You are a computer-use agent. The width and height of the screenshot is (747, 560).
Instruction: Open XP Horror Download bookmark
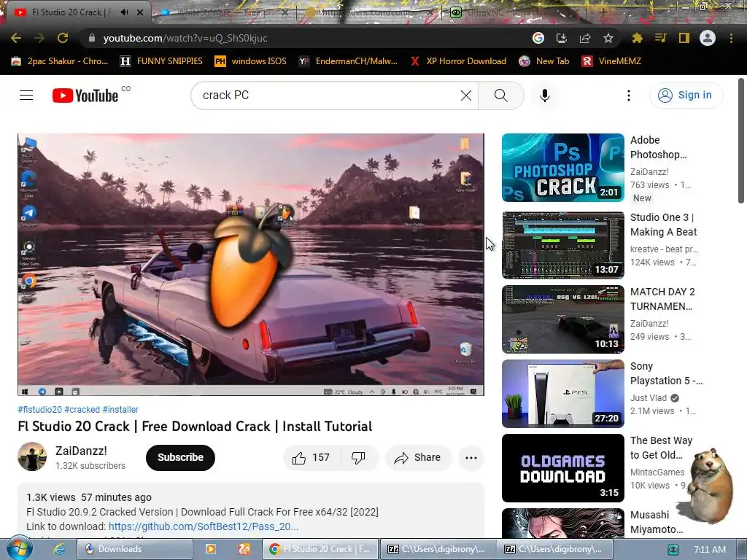(458, 61)
